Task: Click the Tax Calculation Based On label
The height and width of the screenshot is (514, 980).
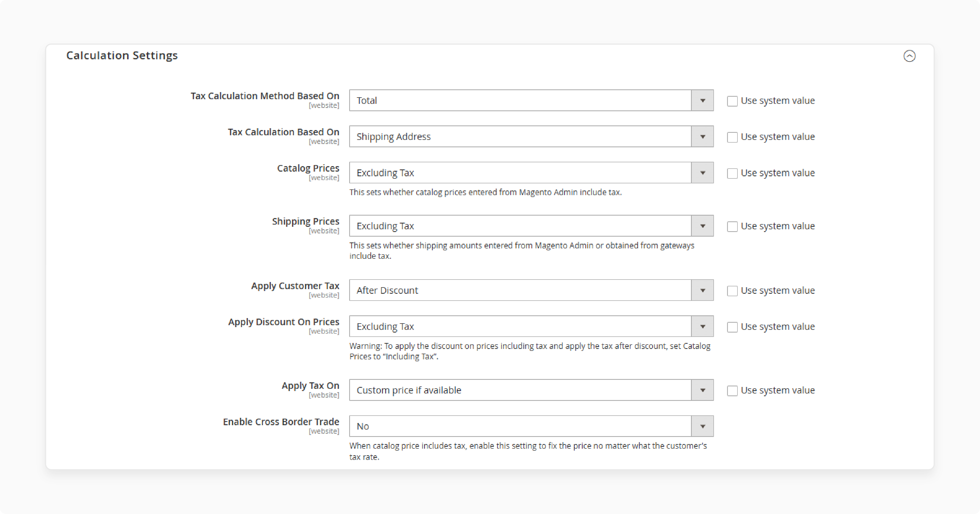Action: (x=284, y=132)
